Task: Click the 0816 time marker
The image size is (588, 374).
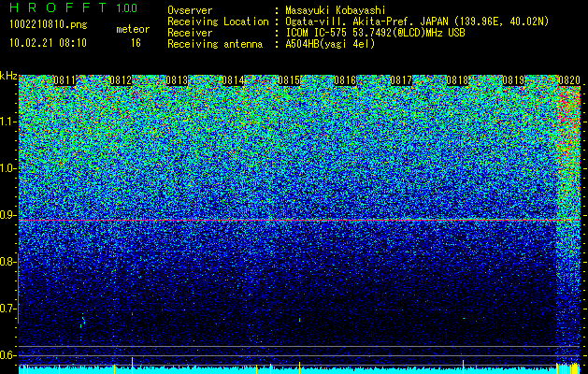Action: pyautogui.click(x=345, y=80)
